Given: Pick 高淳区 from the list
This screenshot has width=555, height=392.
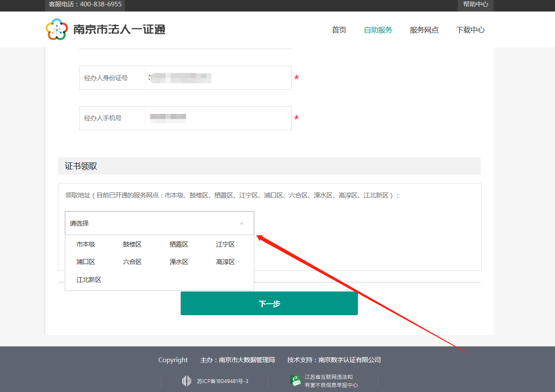Looking at the screenshot, I should 225,262.
